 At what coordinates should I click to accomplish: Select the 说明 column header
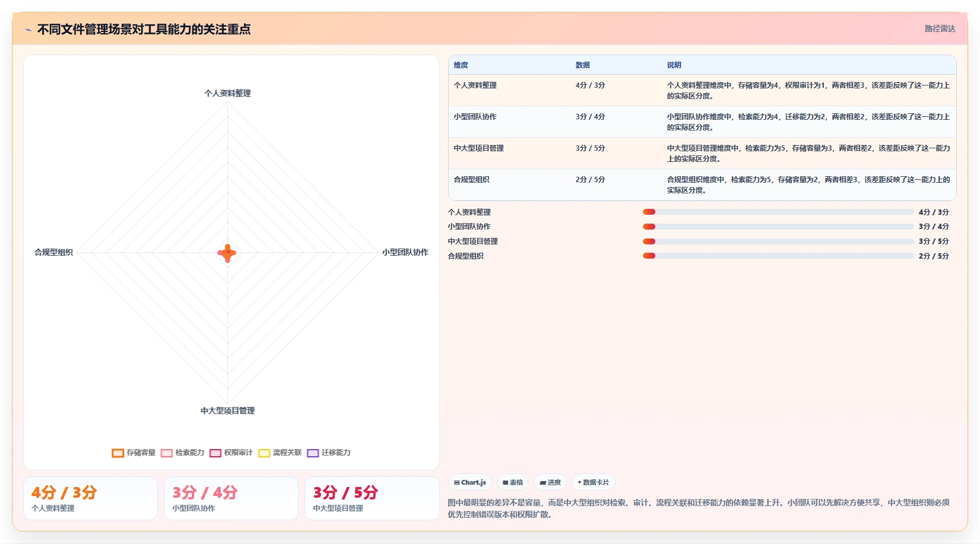674,65
